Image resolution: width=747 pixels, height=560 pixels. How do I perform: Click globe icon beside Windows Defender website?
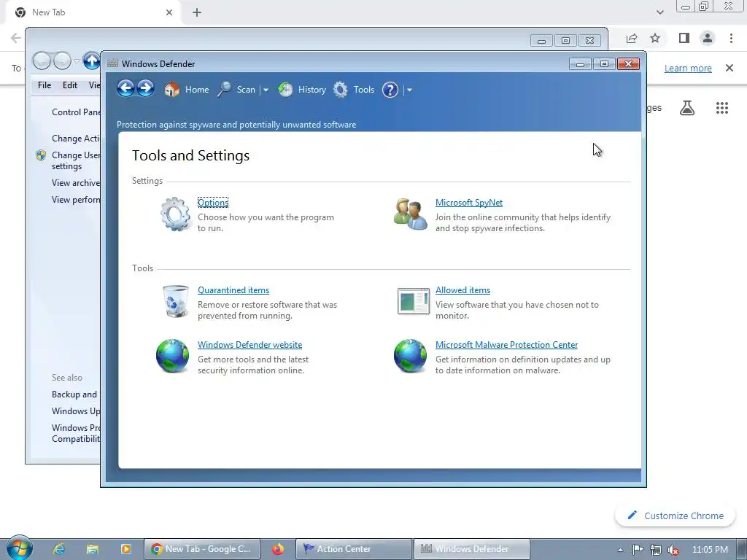[x=172, y=355]
